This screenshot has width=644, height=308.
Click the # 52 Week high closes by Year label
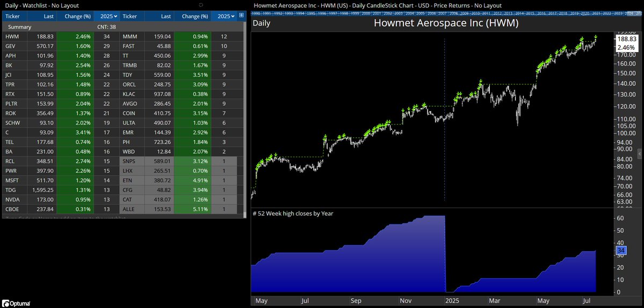[293, 213]
